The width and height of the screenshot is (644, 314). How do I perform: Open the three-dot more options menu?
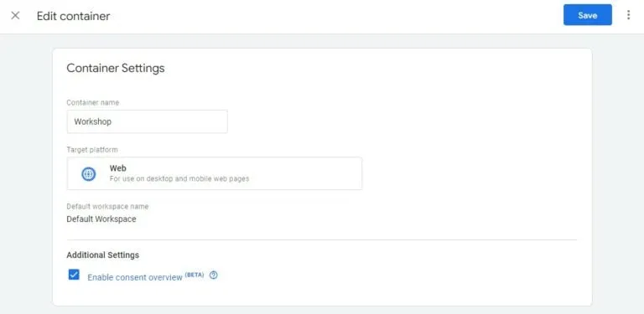point(628,15)
